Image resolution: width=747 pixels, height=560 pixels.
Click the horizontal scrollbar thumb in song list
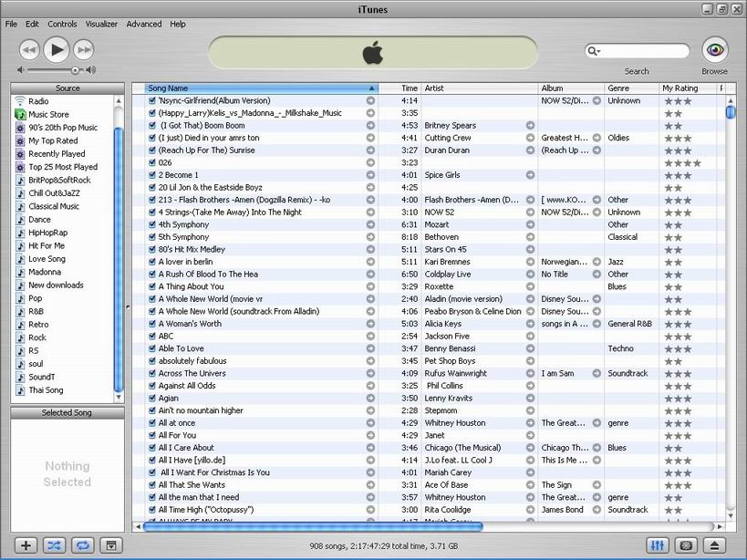click(313, 526)
